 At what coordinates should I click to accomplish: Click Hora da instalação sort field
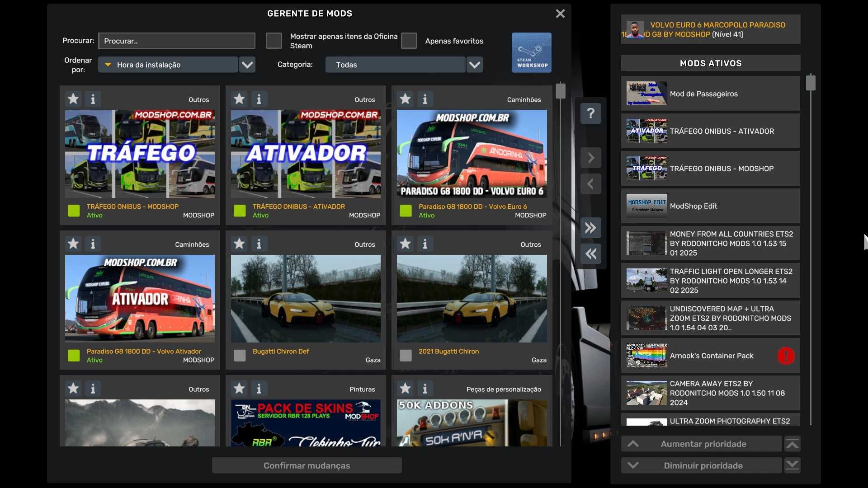click(x=168, y=65)
